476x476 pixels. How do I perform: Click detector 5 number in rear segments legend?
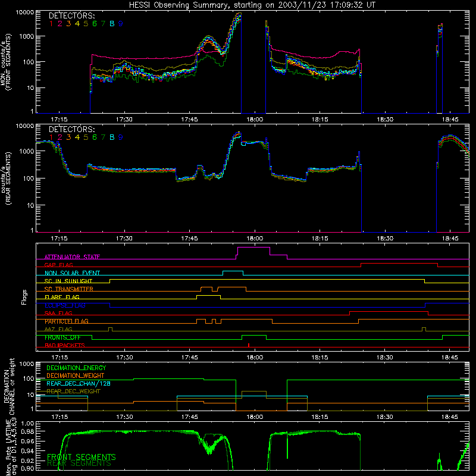[86, 137]
